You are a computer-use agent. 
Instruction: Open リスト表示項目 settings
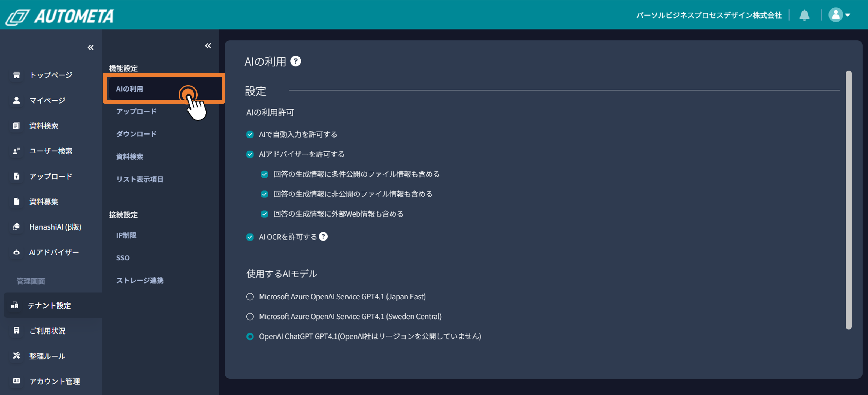(140, 179)
